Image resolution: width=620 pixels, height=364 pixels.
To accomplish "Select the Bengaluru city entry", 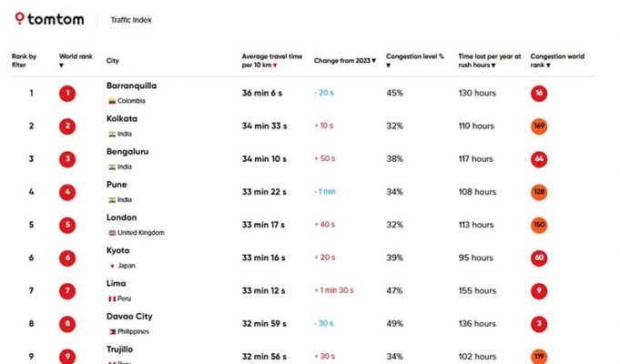I will click(127, 151).
